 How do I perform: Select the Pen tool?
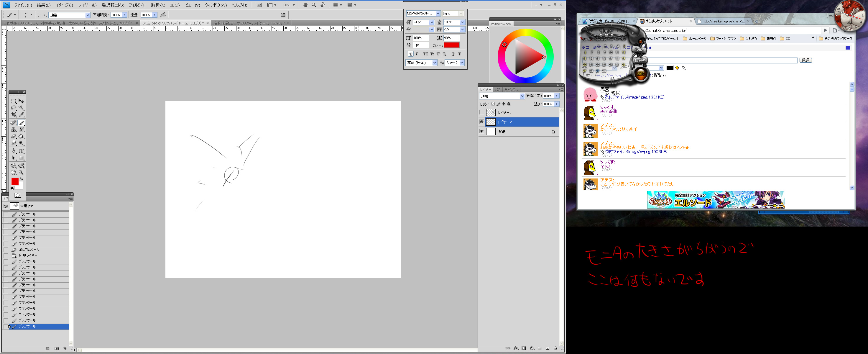[14, 151]
